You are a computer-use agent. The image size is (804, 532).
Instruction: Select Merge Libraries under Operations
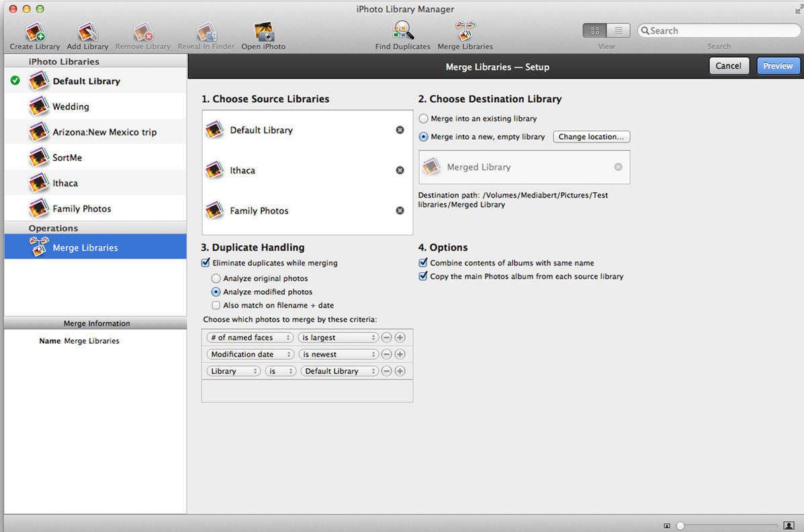pyautogui.click(x=95, y=247)
